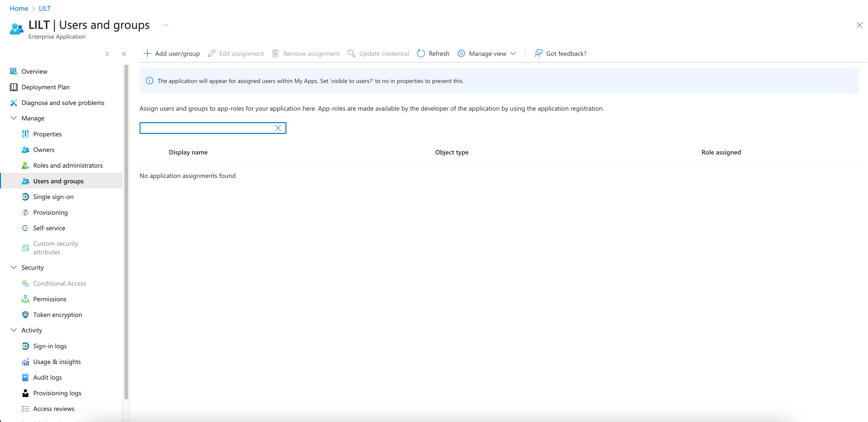Collapse the Activity section
The height and width of the screenshot is (422, 868).
(14, 330)
